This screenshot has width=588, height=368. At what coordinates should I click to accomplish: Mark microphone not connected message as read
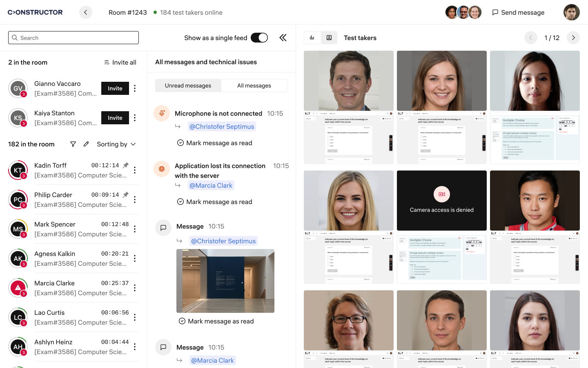215,143
